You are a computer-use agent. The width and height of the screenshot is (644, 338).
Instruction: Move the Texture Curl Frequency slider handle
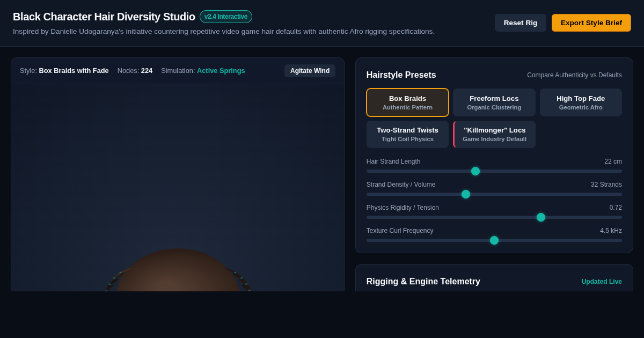(x=494, y=240)
